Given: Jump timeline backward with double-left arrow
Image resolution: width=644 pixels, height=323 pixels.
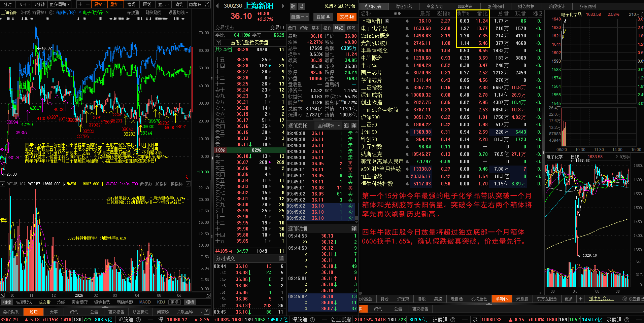Looking at the screenshot, I should pos(3,295).
